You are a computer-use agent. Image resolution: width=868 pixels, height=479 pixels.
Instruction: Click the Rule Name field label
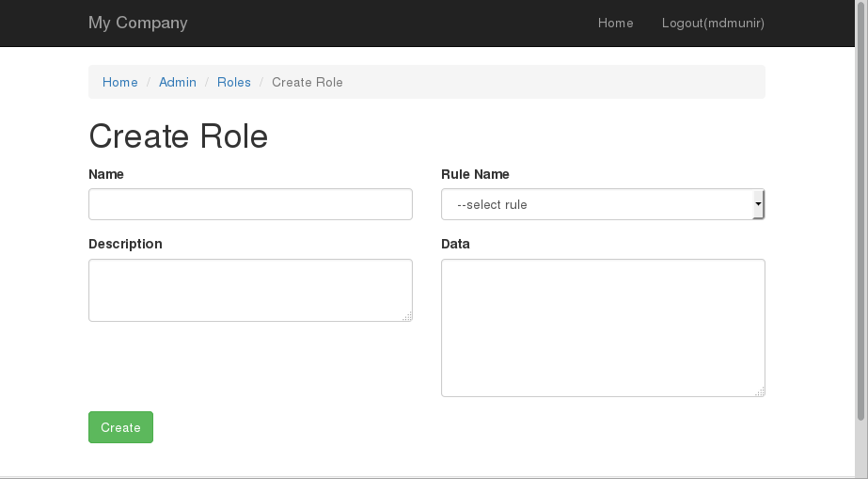click(x=475, y=174)
